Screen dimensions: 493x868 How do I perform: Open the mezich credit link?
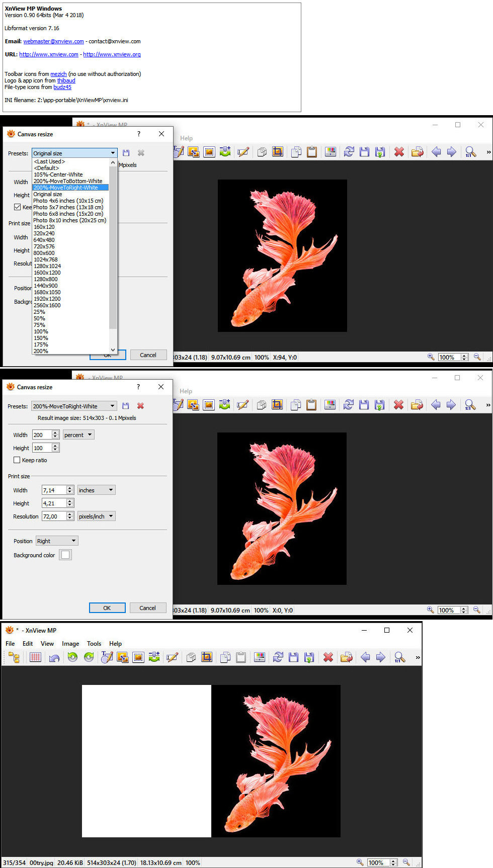point(58,74)
